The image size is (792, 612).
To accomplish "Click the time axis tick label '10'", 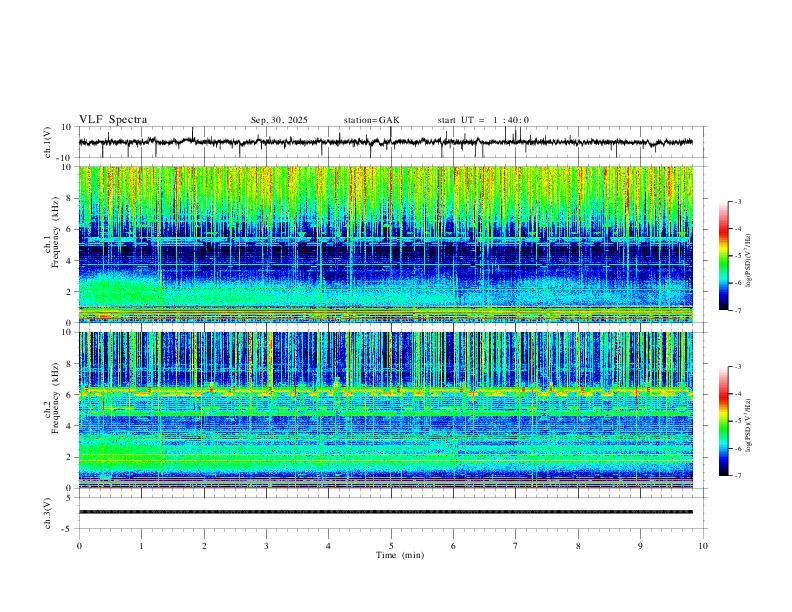I will pos(703,546).
